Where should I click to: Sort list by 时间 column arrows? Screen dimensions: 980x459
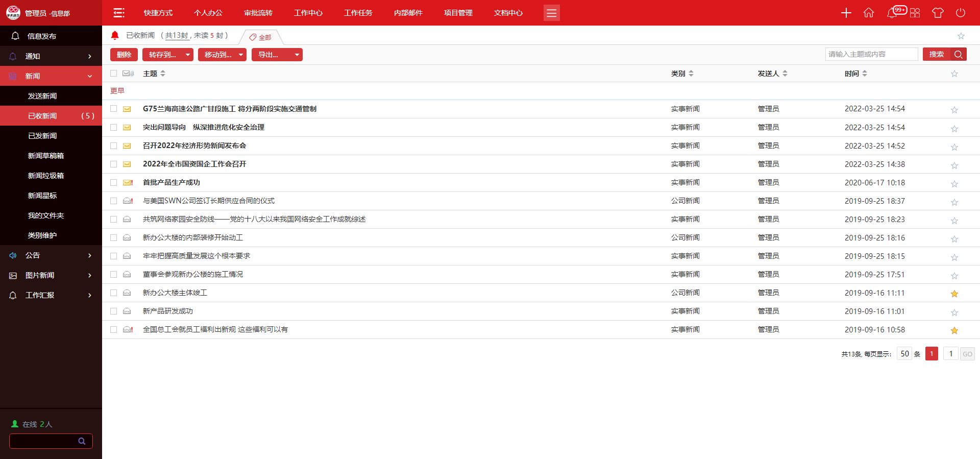(865, 74)
